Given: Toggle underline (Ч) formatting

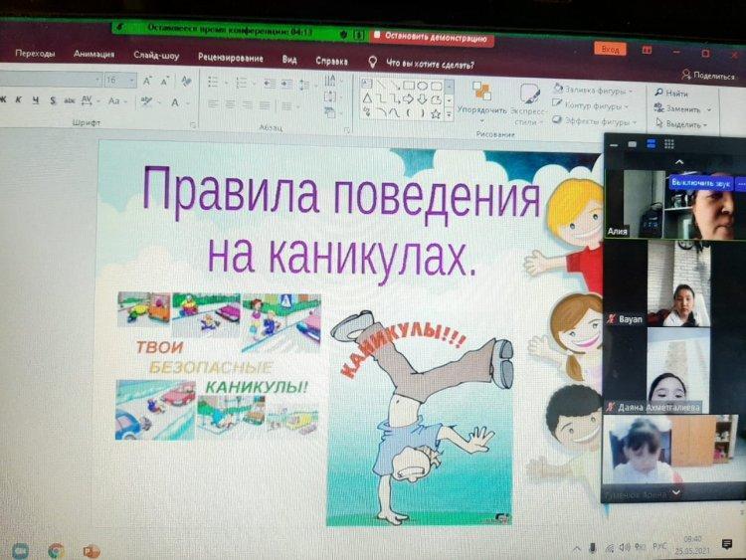Looking at the screenshot, I should click(36, 99).
